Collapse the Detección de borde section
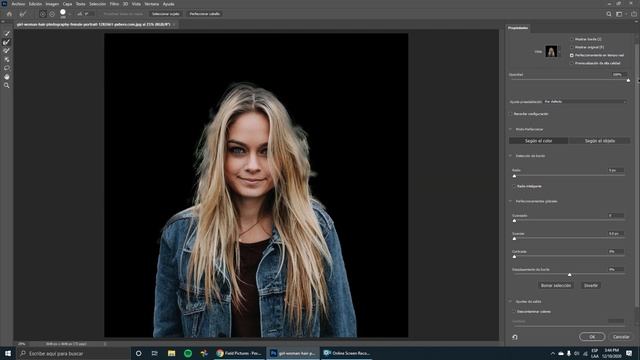Image resolution: width=640 pixels, height=360 pixels. tap(510, 156)
